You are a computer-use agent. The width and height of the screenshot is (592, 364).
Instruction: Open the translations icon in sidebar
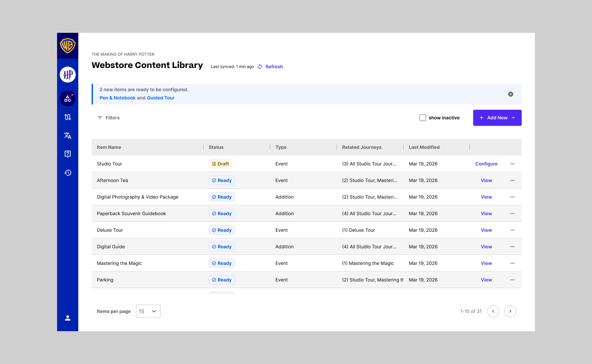tap(68, 136)
